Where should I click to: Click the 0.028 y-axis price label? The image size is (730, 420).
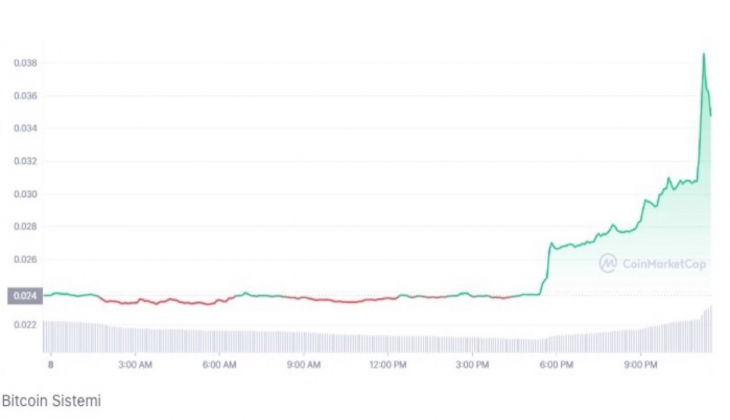(25, 226)
